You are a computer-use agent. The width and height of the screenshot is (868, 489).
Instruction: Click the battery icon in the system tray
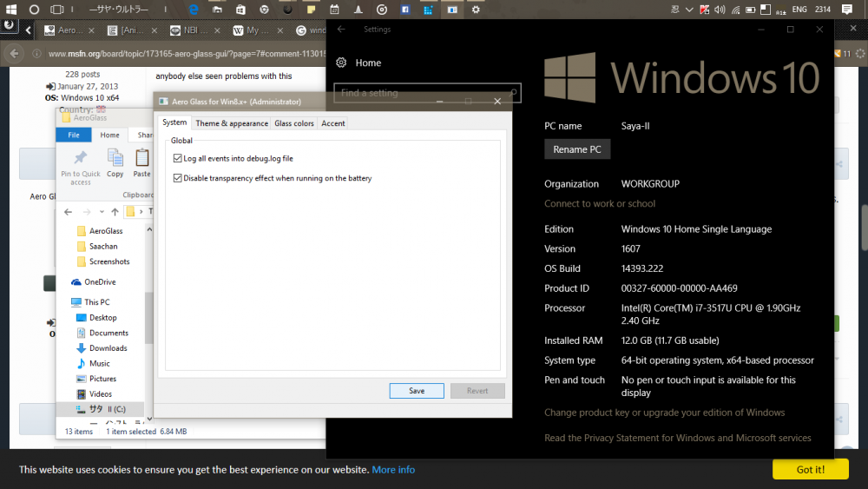751,10
